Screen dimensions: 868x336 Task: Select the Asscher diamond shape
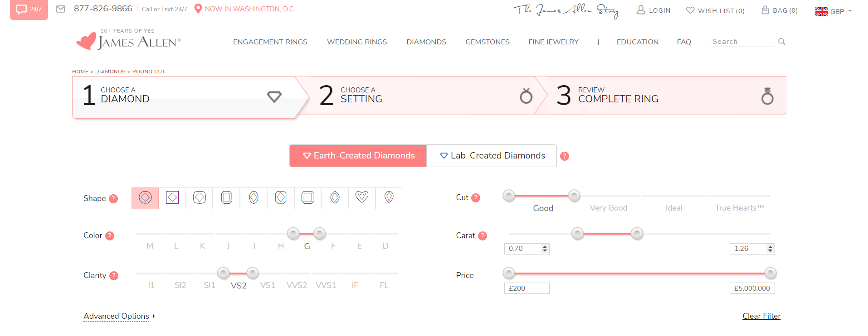(308, 198)
